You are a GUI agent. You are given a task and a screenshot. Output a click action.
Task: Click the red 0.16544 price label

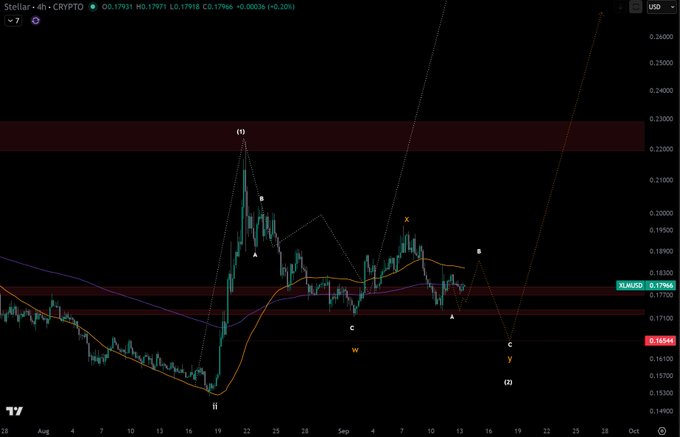click(660, 341)
